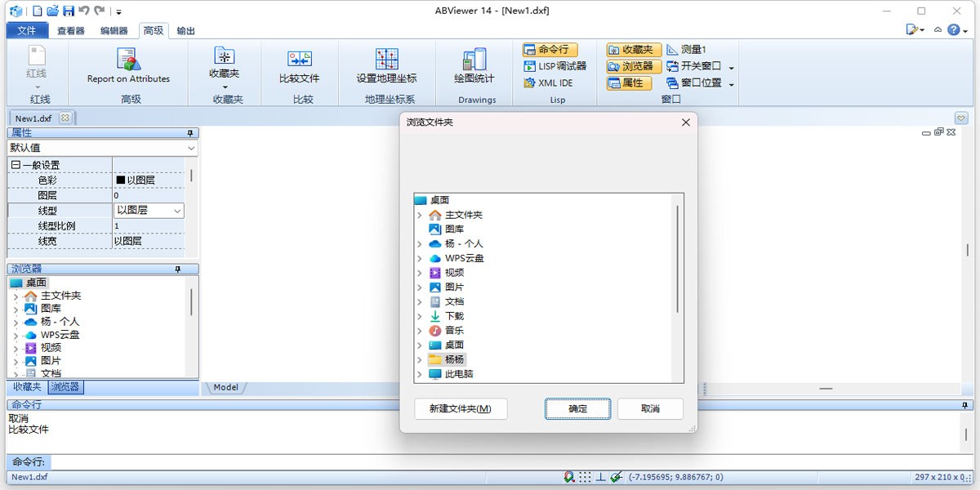The height and width of the screenshot is (490, 980).
Task: Expand WPS云盘 in the left browser panel
Action: tap(16, 335)
